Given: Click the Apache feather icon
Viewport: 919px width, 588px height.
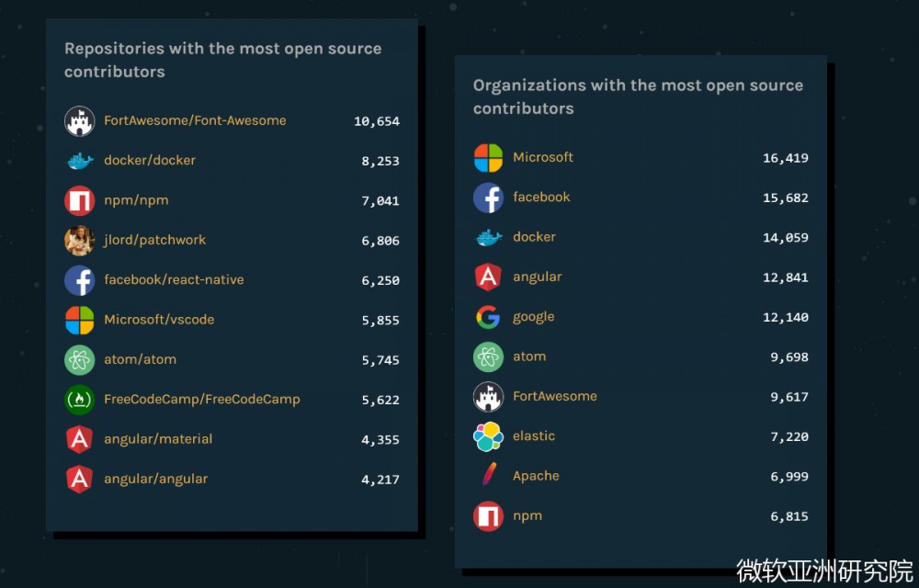Looking at the screenshot, I should coord(488,476).
